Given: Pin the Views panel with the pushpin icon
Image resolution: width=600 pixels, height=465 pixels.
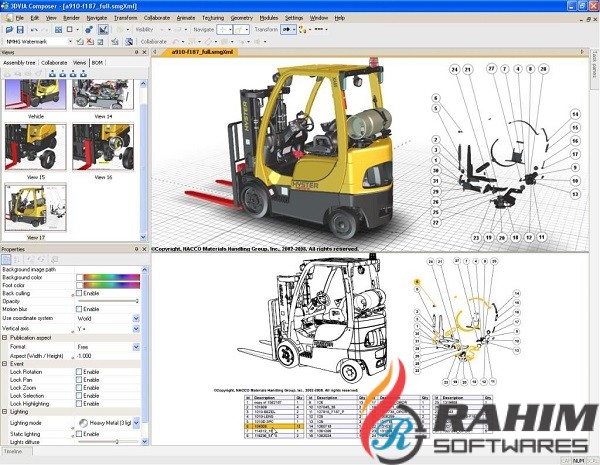Looking at the screenshot, I should point(137,52).
